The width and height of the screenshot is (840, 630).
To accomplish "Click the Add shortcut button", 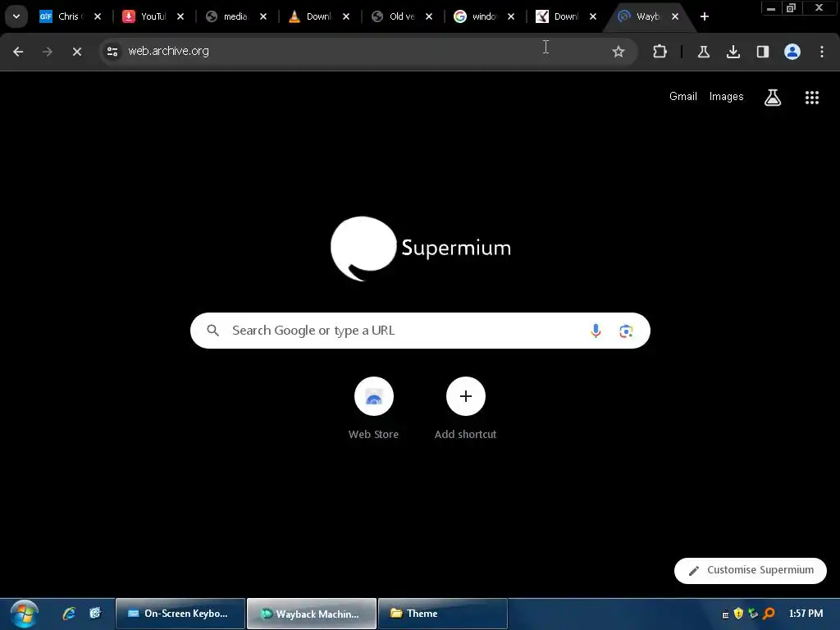I will (466, 409).
